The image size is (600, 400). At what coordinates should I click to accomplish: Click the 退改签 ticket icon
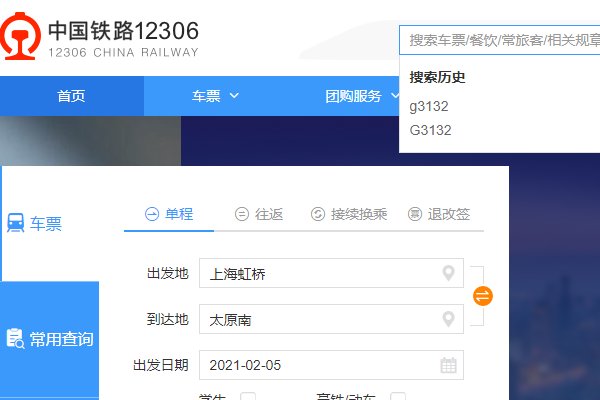pos(415,214)
